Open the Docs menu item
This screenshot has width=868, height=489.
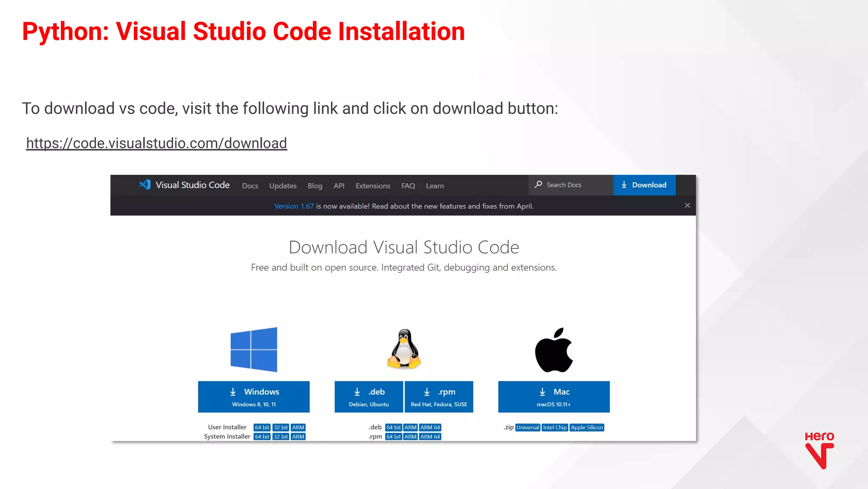[x=250, y=186]
